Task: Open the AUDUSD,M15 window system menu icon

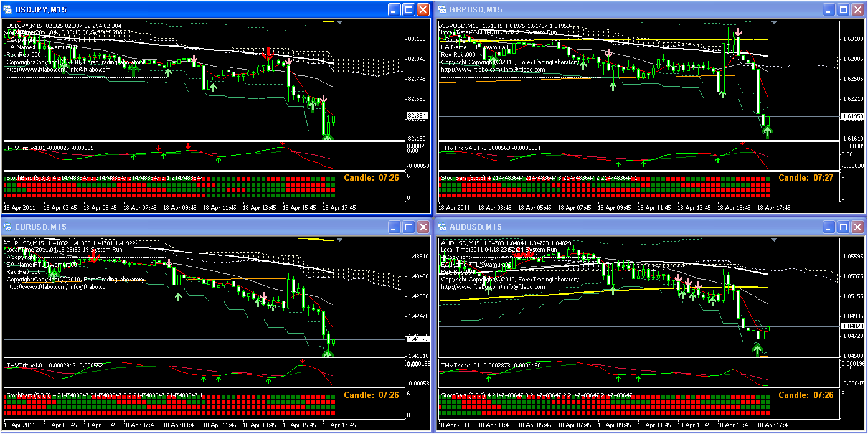Action: pos(443,227)
